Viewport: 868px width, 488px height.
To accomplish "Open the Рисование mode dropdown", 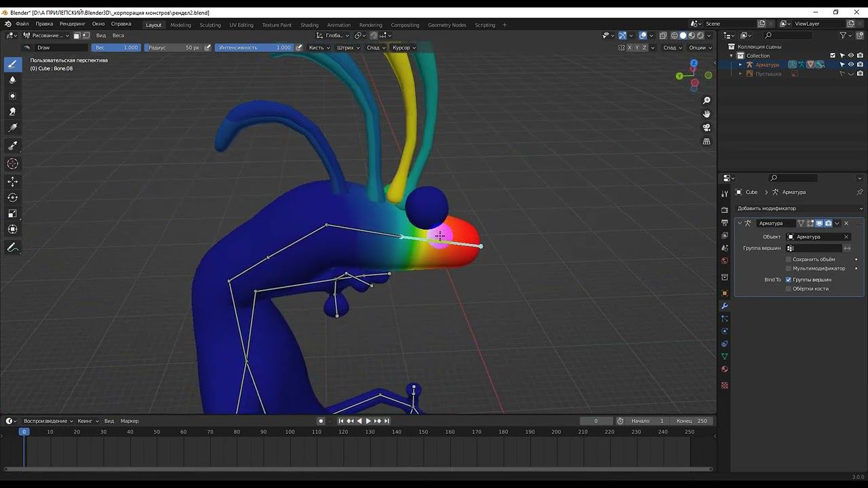I will (x=46, y=35).
